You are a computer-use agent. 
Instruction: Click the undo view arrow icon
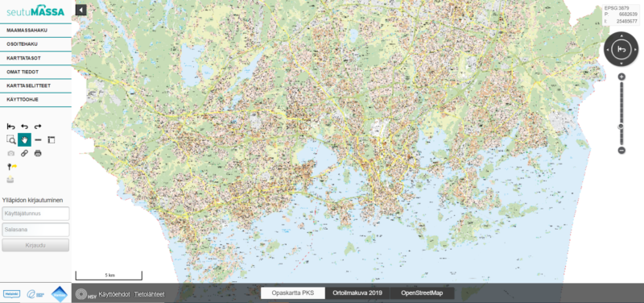(25, 127)
